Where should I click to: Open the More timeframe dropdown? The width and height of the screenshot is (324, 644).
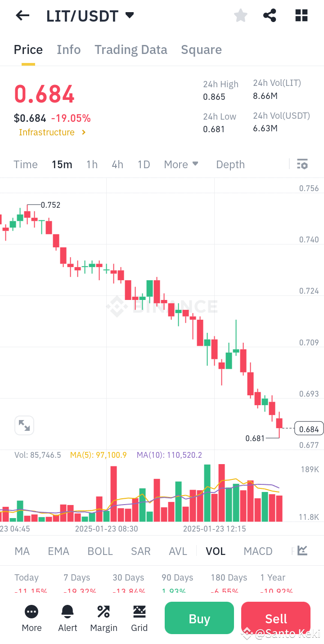181,164
